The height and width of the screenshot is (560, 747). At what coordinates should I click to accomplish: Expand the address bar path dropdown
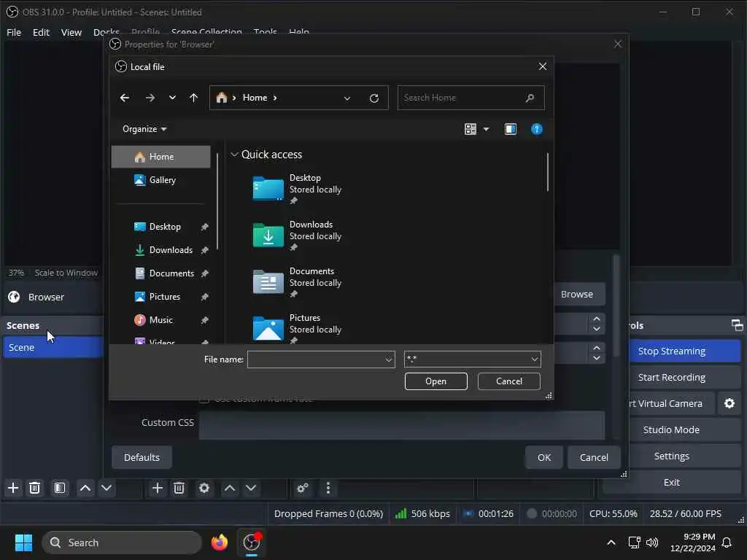347,98
